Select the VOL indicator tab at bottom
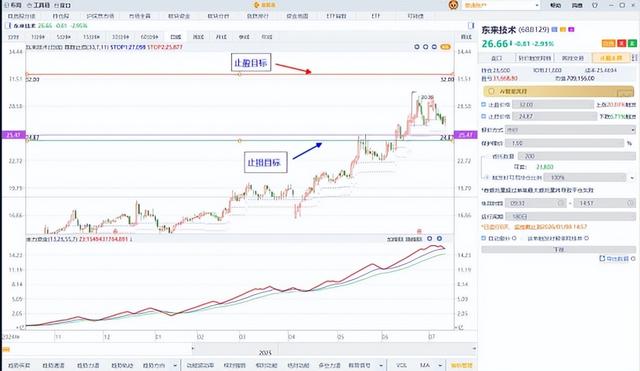 tap(401, 365)
